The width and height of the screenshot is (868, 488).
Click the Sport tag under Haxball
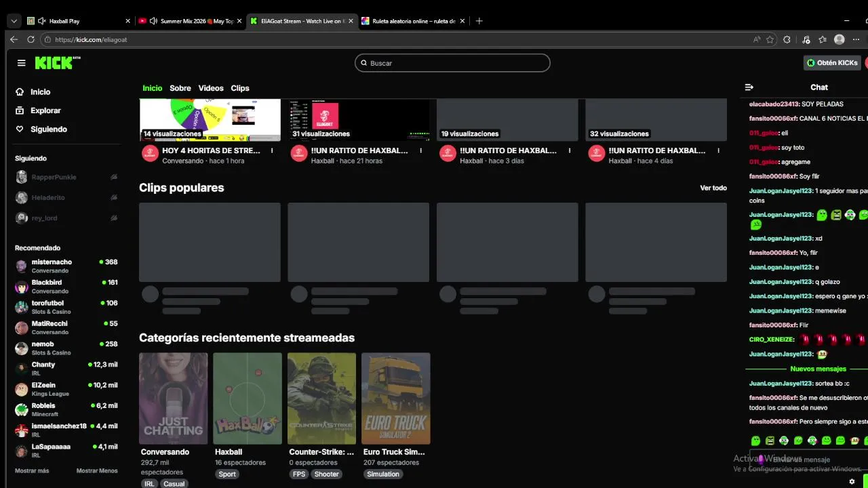(227, 474)
